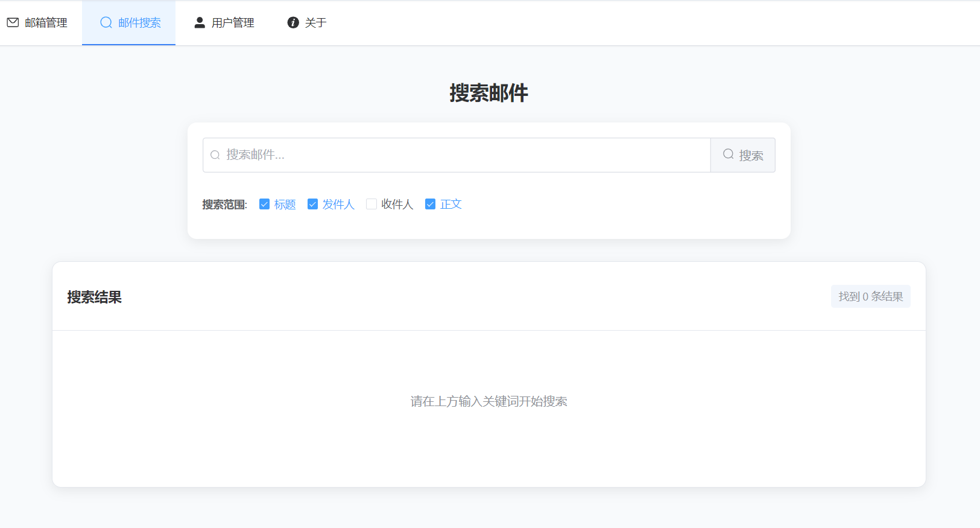Screen dimensions: 980x528
Task: Open the 关于 tab
Action: [x=306, y=22]
